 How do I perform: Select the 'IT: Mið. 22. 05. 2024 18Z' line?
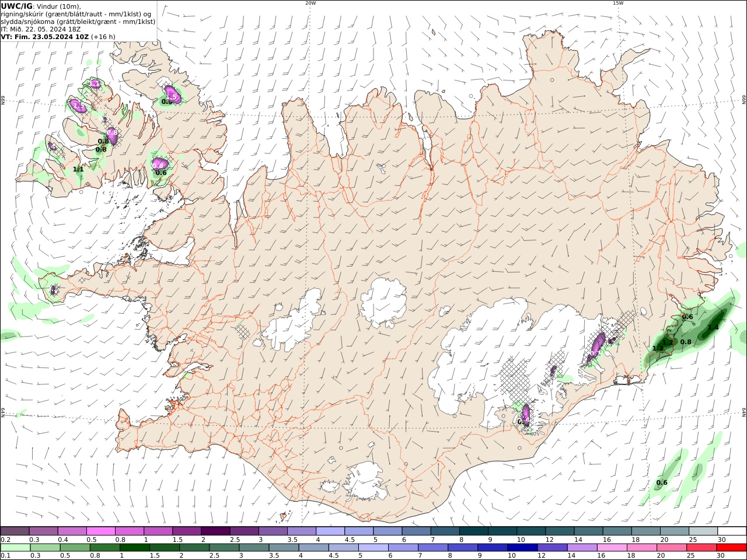pyautogui.click(x=41, y=29)
